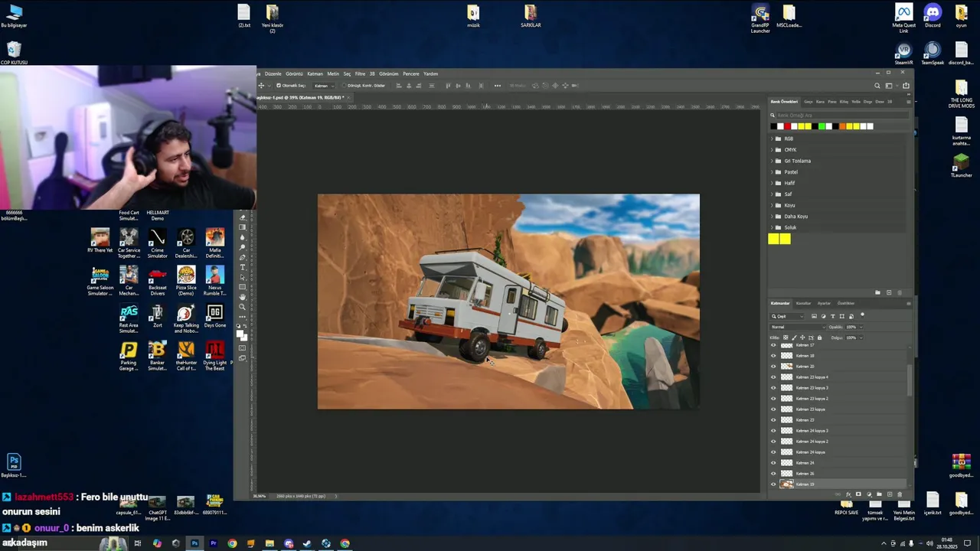Pick the orange recent color swatch

pos(842,126)
